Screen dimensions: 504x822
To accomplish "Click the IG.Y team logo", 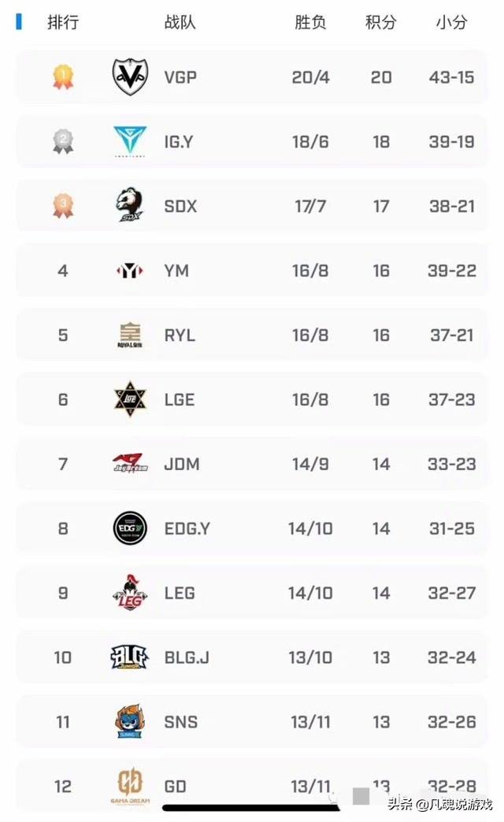I will click(x=130, y=142).
